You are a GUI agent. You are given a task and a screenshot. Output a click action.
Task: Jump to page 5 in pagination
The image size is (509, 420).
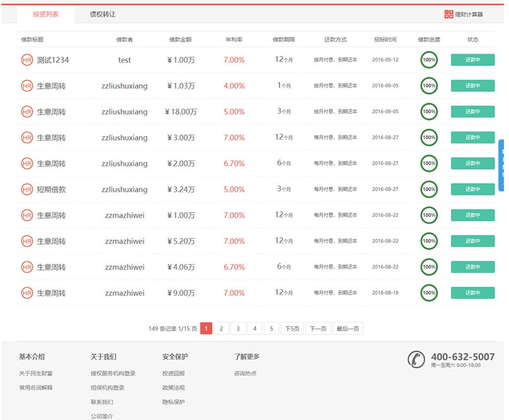pyautogui.click(x=271, y=328)
